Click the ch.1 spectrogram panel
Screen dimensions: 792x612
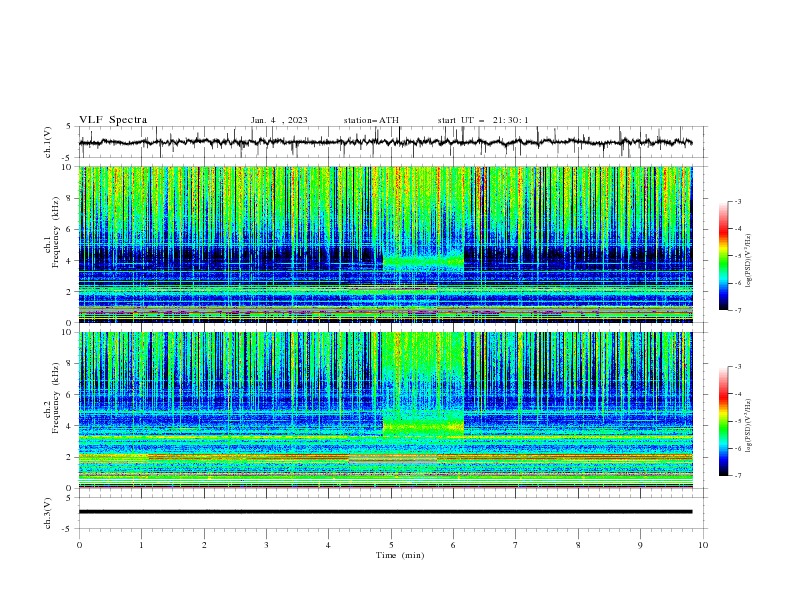(x=385, y=244)
